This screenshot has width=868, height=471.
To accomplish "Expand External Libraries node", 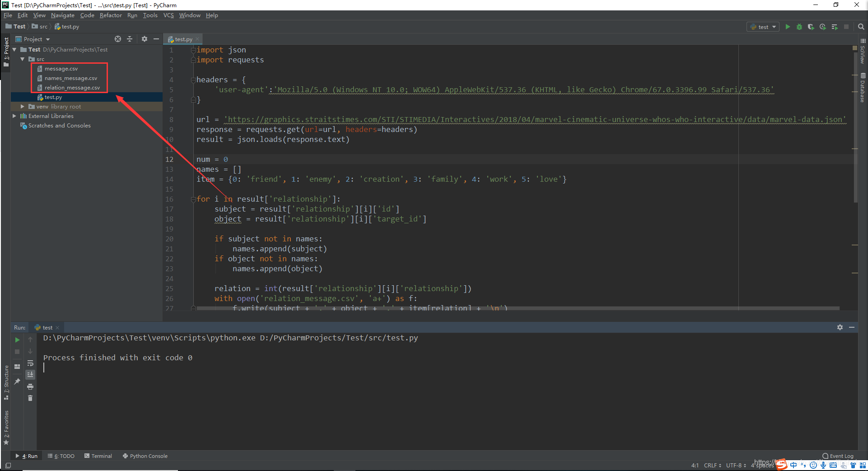I will click(14, 116).
